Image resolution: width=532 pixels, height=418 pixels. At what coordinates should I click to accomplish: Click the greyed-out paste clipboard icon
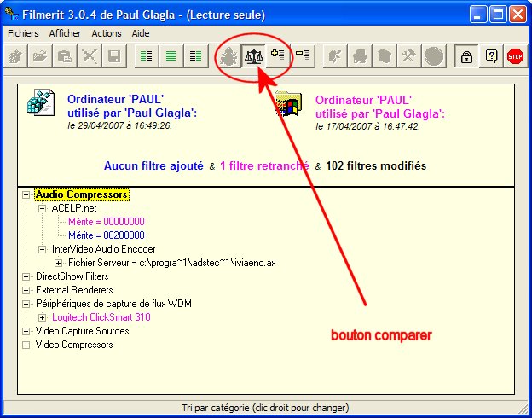click(65, 56)
